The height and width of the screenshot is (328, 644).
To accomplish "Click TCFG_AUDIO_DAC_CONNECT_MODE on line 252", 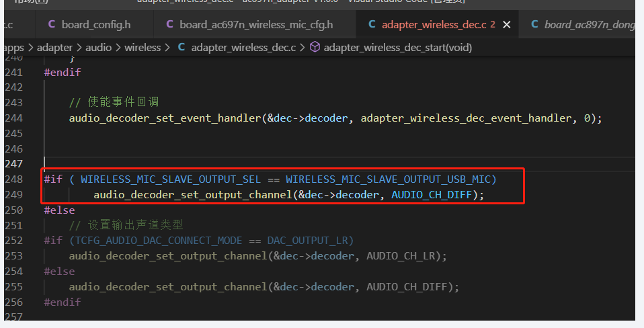I will point(159,241).
